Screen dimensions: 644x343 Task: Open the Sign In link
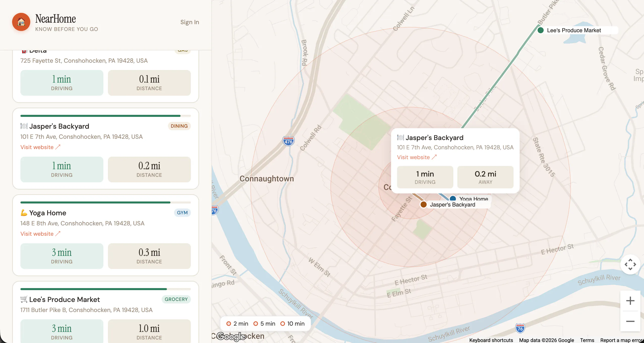click(x=190, y=22)
